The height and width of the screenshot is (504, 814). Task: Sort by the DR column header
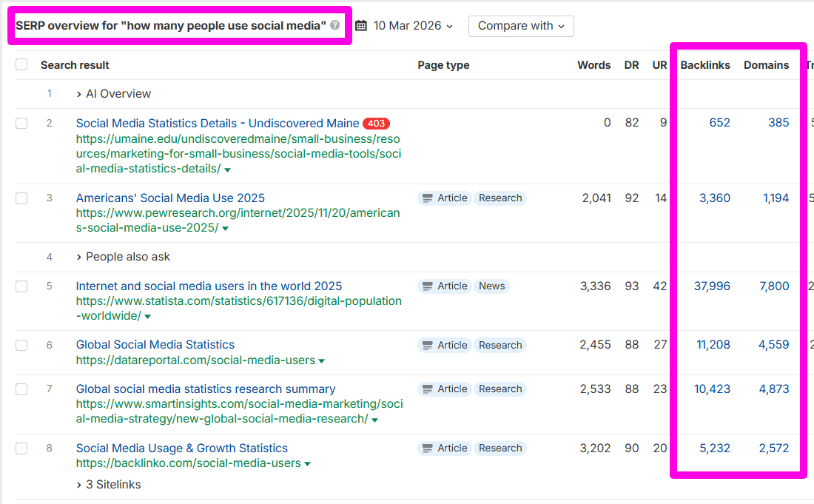coord(631,65)
